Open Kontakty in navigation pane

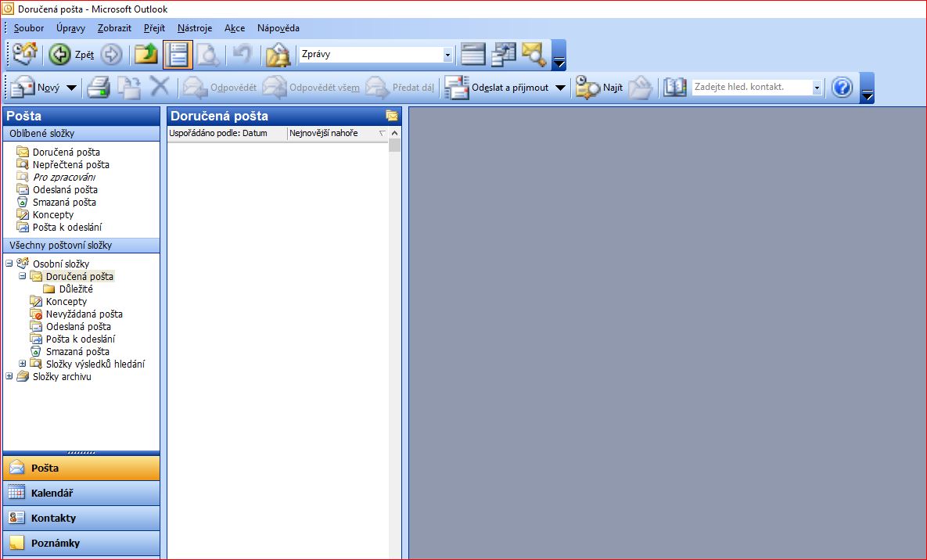coord(81,519)
